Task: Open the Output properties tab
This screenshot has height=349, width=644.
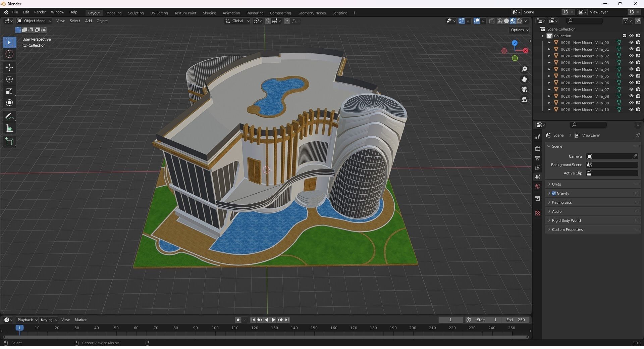Action: click(x=538, y=158)
